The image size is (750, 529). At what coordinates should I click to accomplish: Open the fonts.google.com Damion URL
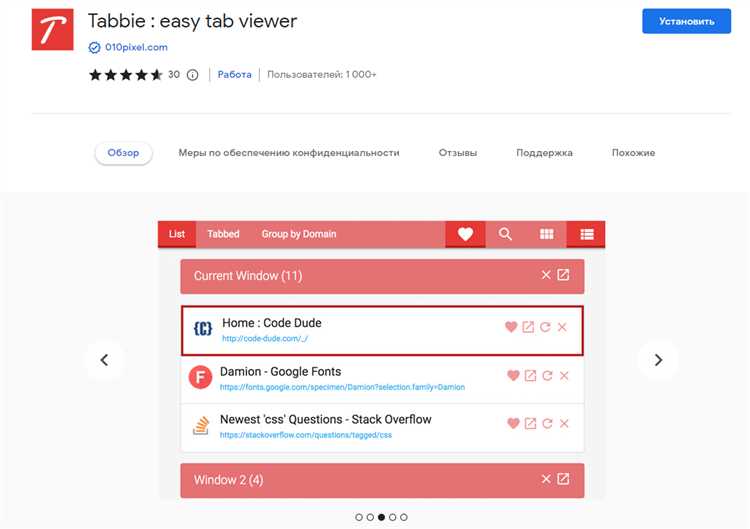click(342, 387)
